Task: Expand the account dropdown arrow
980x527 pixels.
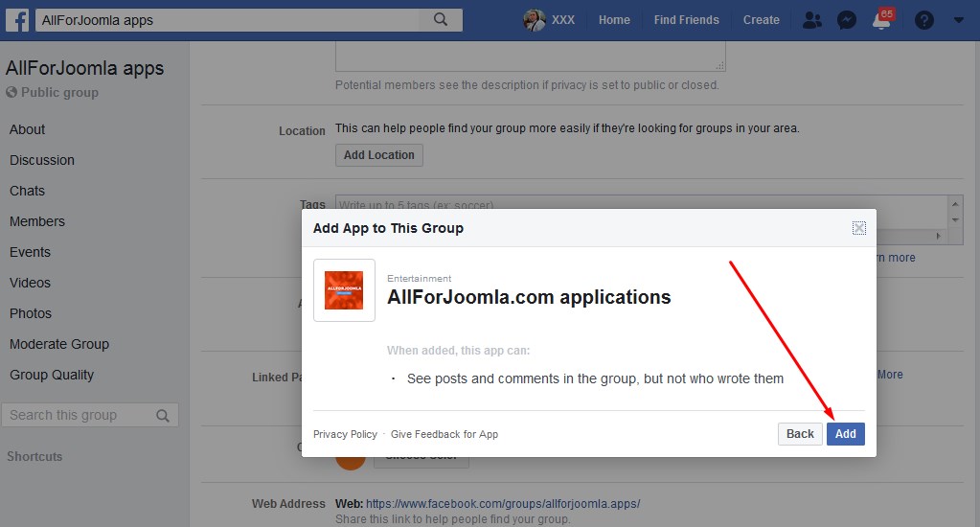Action: pos(959,20)
